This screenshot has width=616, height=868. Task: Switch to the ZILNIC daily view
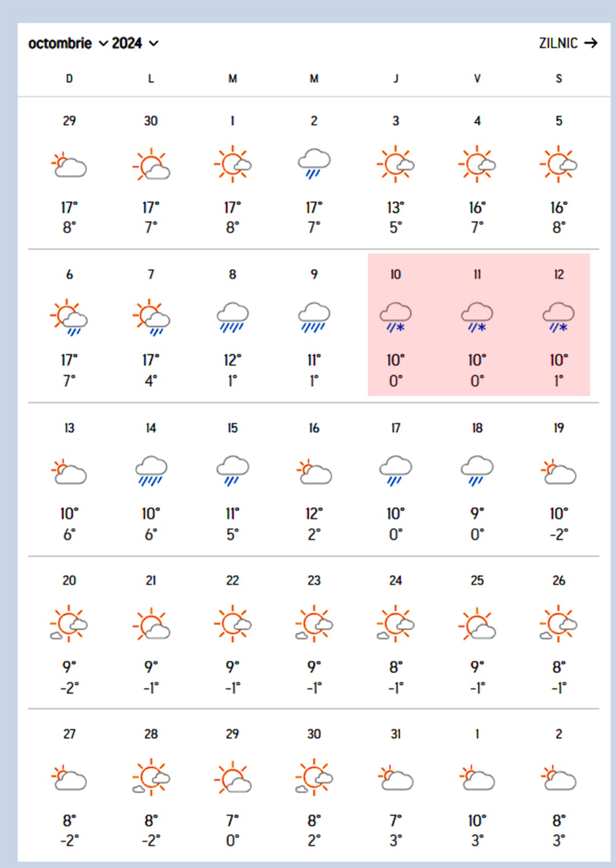point(558,43)
